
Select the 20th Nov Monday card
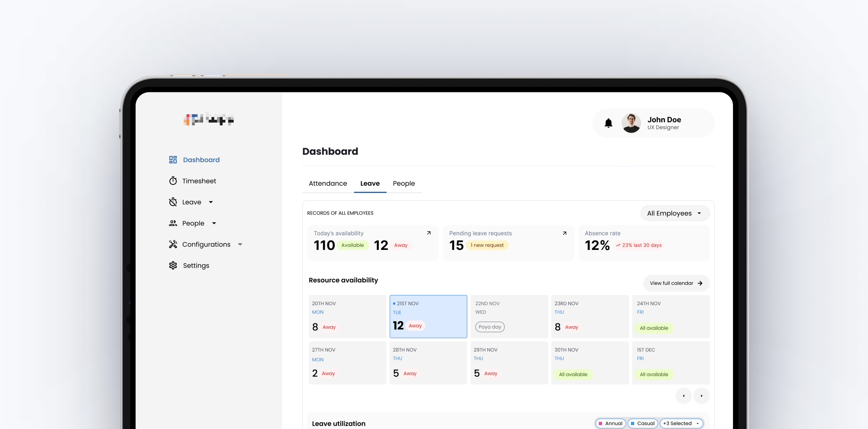pyautogui.click(x=347, y=316)
